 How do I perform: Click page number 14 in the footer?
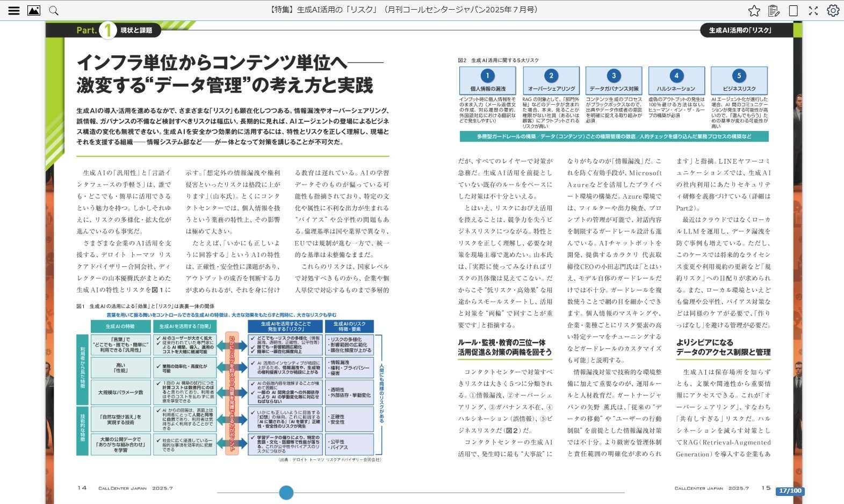click(x=82, y=488)
